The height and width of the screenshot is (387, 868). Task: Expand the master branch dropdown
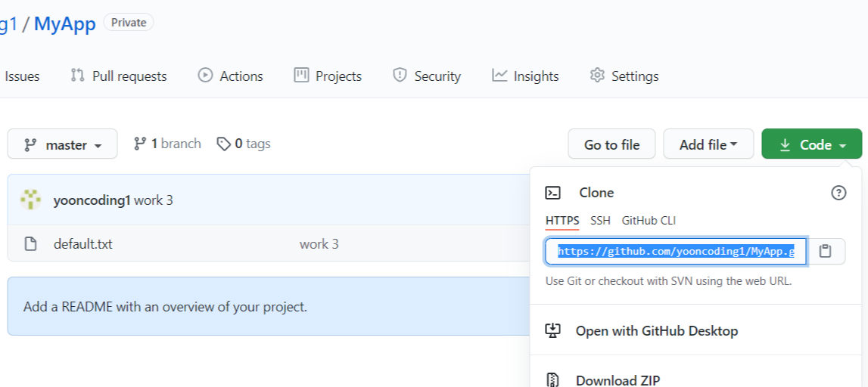point(63,144)
